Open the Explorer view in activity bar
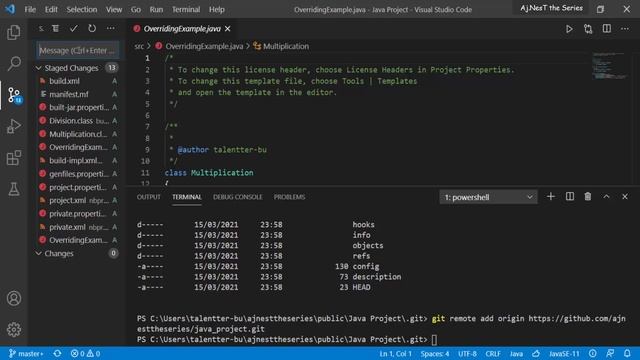This screenshot has width=640, height=360. coord(14,32)
